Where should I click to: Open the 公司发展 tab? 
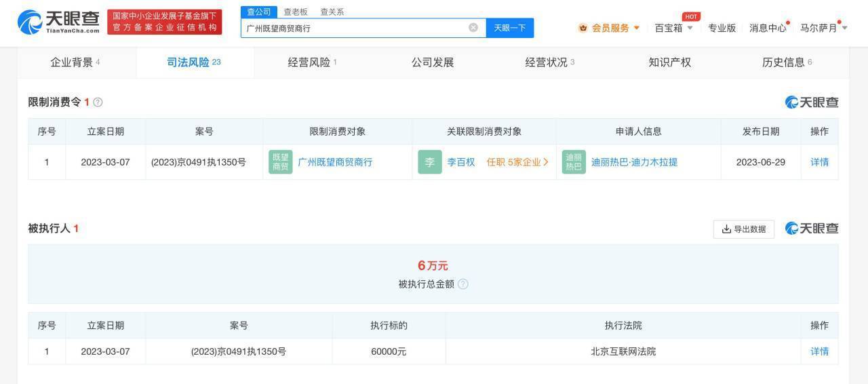coord(433,62)
